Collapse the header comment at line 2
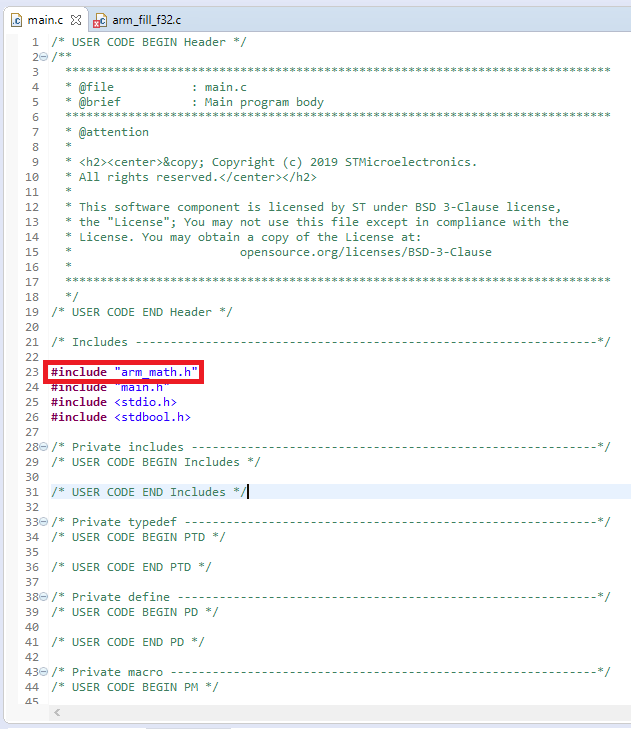 (x=44, y=57)
